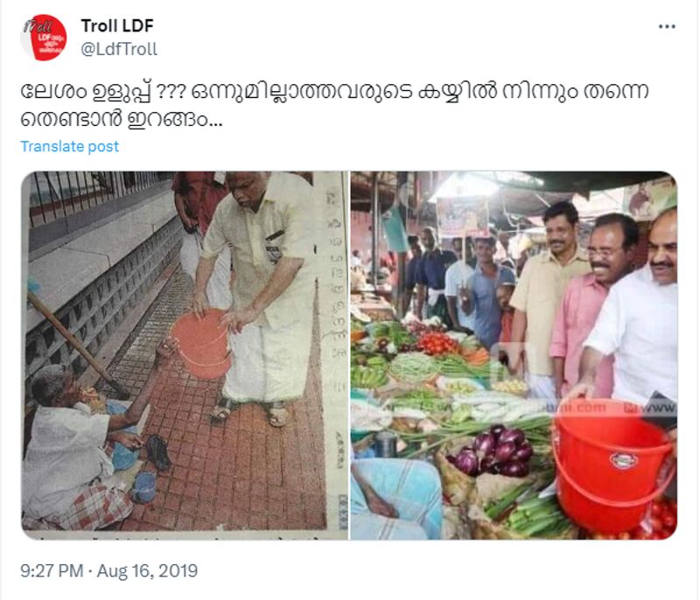Click Translate post link
The image size is (700, 600).
[70, 146]
